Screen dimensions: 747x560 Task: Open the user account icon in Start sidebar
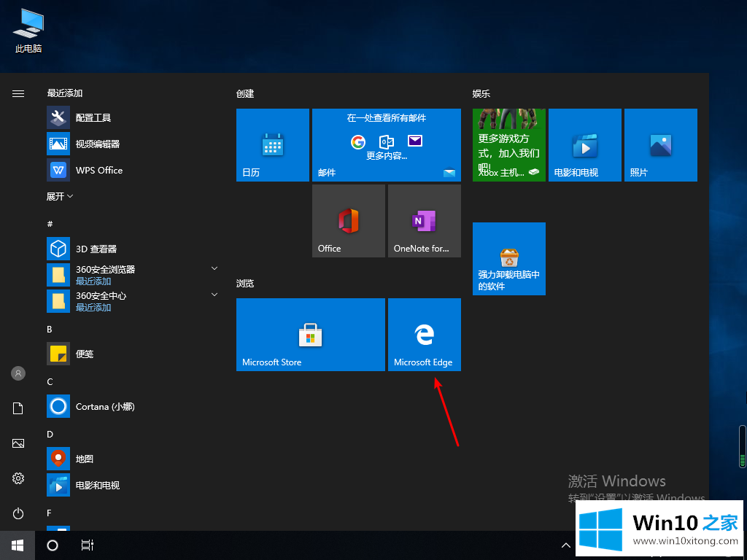(18, 373)
